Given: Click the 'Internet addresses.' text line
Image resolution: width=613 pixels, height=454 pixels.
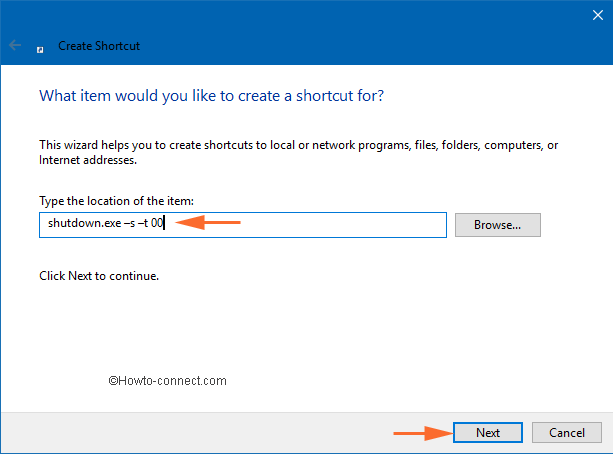Looking at the screenshot, I should click(x=88, y=160).
